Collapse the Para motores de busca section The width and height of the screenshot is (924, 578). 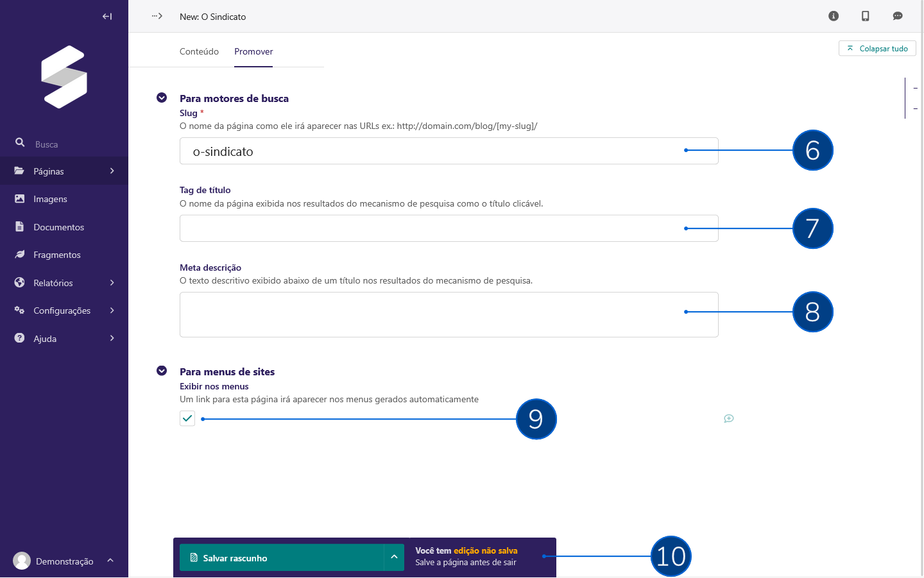pos(162,98)
